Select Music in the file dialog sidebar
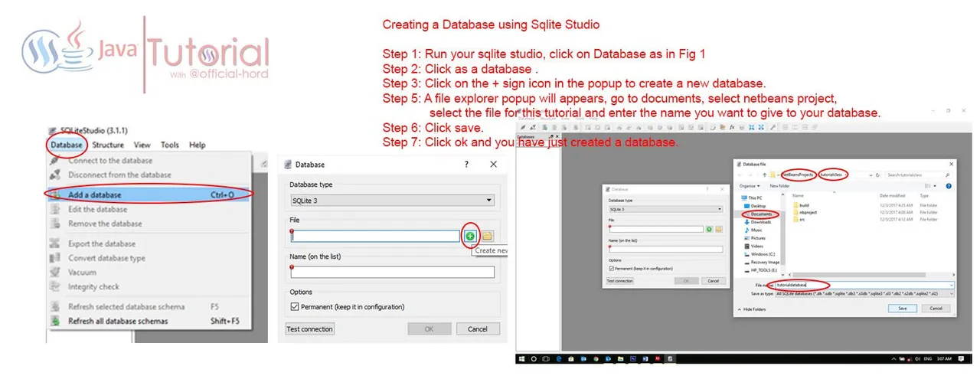The width and height of the screenshot is (980, 392). (756, 230)
